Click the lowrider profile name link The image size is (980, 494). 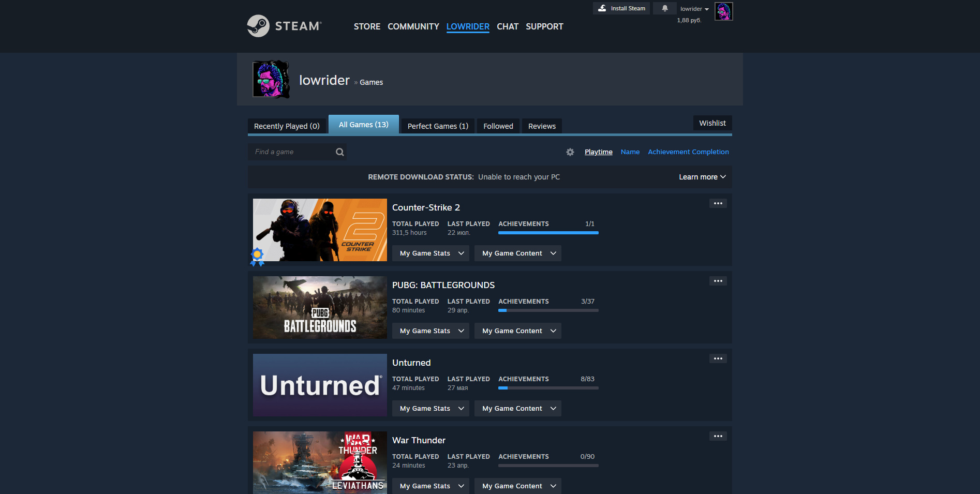pyautogui.click(x=324, y=80)
